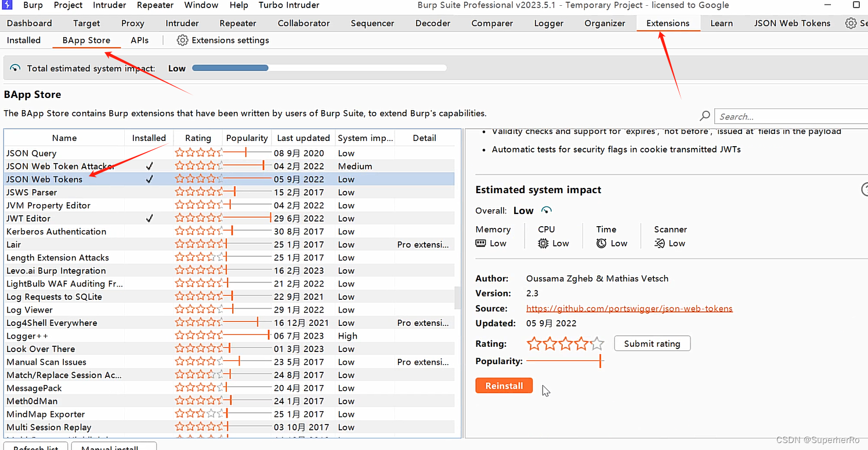The image size is (868, 450).
Task: Select the MessagePack row
Action: tap(229, 388)
